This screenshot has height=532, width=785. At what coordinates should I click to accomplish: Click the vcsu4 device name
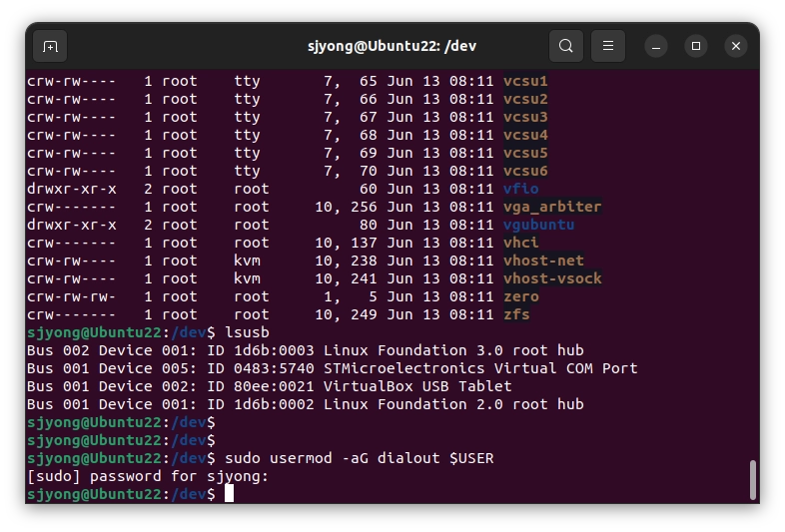pos(525,135)
